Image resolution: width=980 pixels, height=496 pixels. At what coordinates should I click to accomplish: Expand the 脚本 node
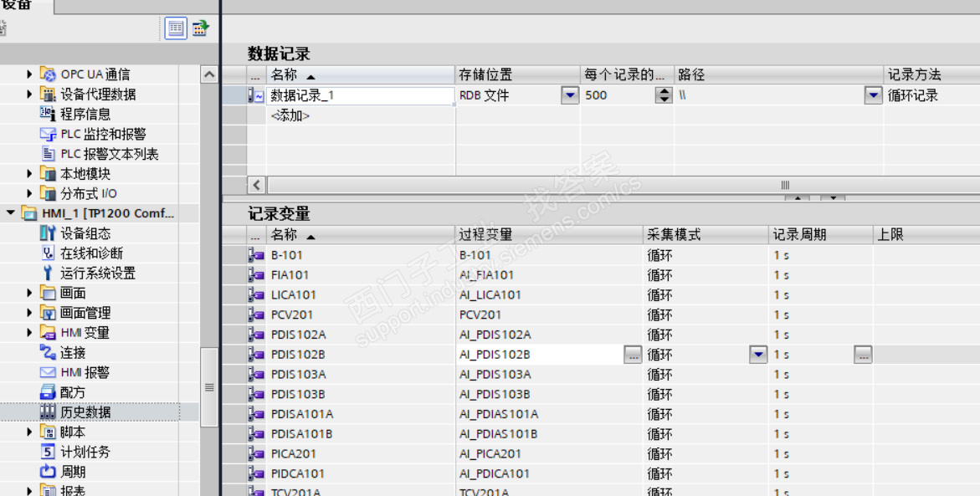point(29,432)
